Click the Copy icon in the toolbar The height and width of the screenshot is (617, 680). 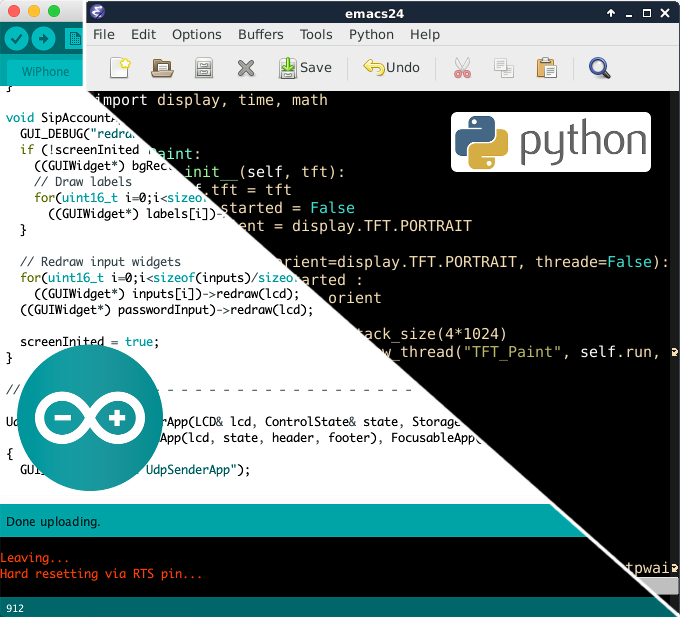(x=504, y=68)
